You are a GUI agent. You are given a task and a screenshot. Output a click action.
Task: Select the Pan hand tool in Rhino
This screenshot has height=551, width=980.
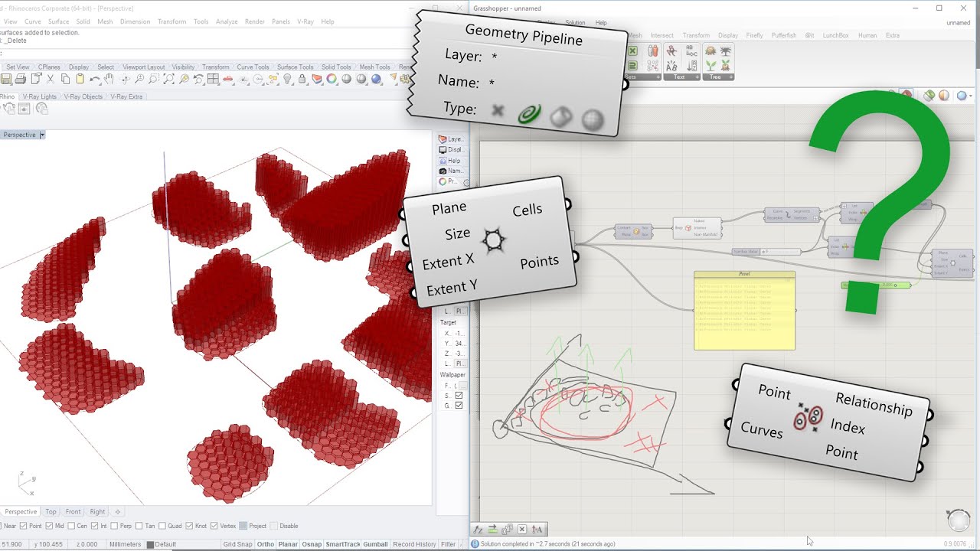click(x=109, y=78)
